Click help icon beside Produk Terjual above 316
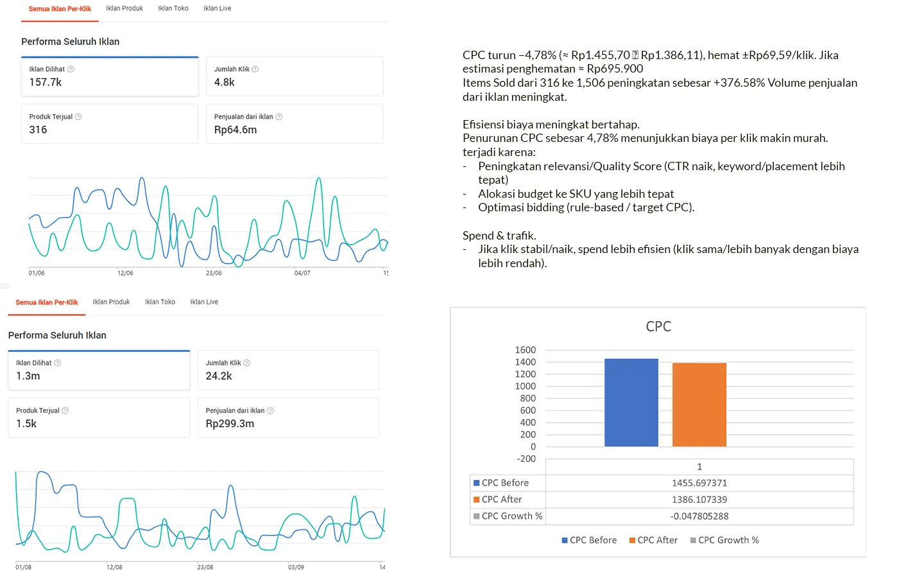924x578 pixels. (78, 117)
